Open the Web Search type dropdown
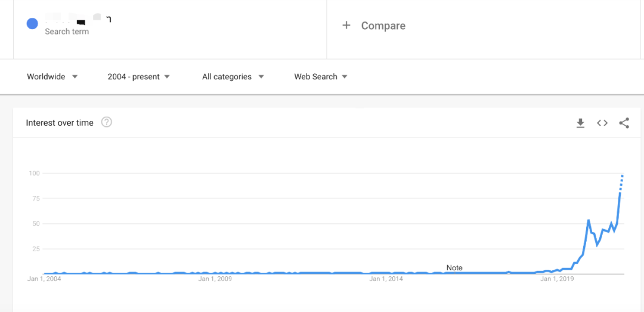Viewport: 644px width, 312px height. click(321, 77)
